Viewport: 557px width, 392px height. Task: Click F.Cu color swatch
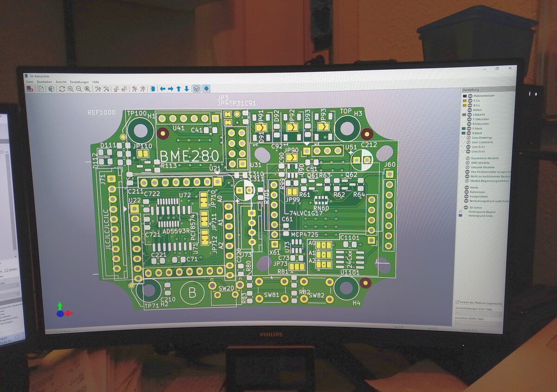(x=465, y=101)
